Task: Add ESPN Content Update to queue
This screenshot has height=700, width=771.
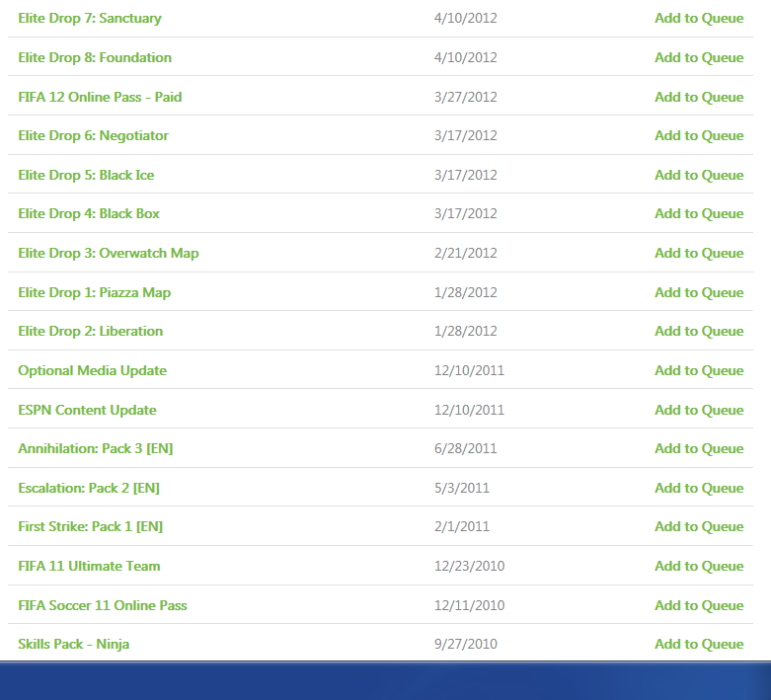Action: click(699, 411)
